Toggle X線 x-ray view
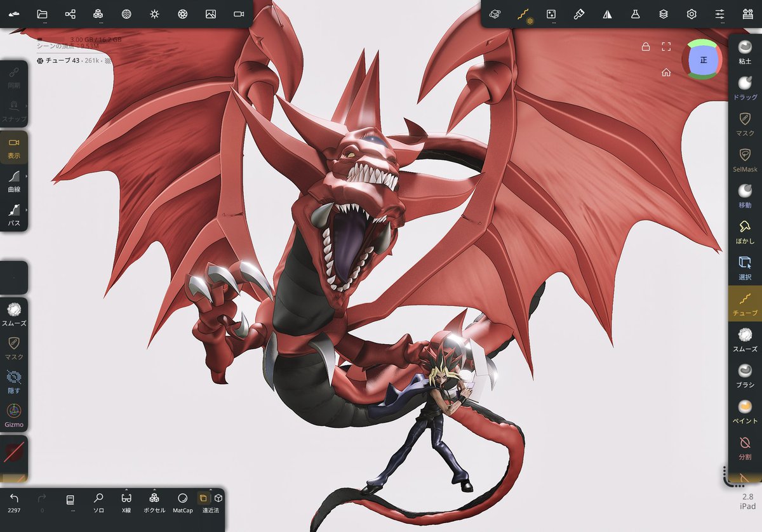762x532 pixels. coord(126,502)
